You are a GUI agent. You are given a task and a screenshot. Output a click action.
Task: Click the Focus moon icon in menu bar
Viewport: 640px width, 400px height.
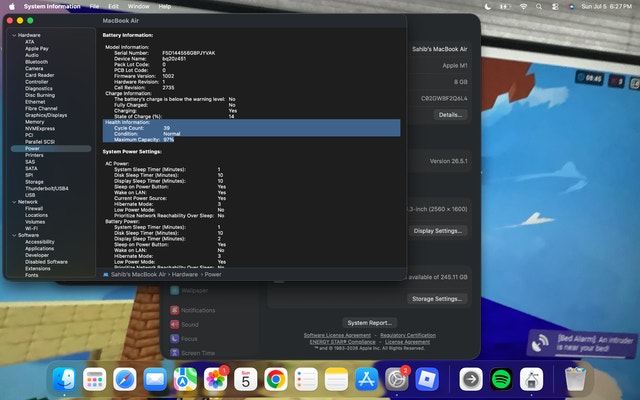pos(488,7)
